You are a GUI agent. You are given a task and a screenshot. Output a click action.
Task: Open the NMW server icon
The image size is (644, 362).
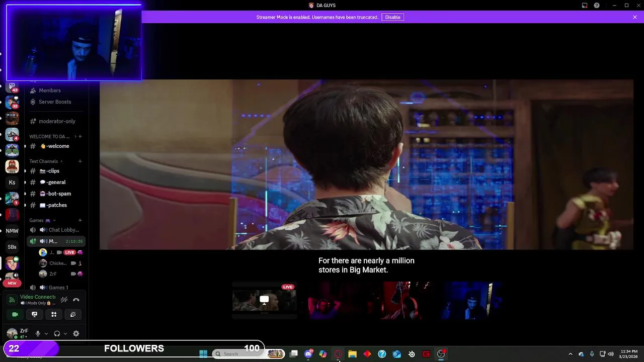click(12, 231)
